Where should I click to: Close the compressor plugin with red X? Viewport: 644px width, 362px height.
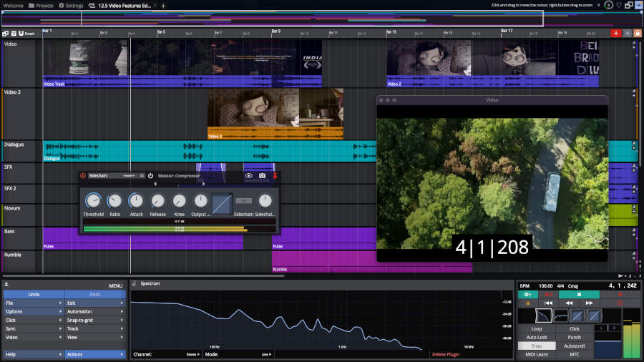[x=83, y=176]
